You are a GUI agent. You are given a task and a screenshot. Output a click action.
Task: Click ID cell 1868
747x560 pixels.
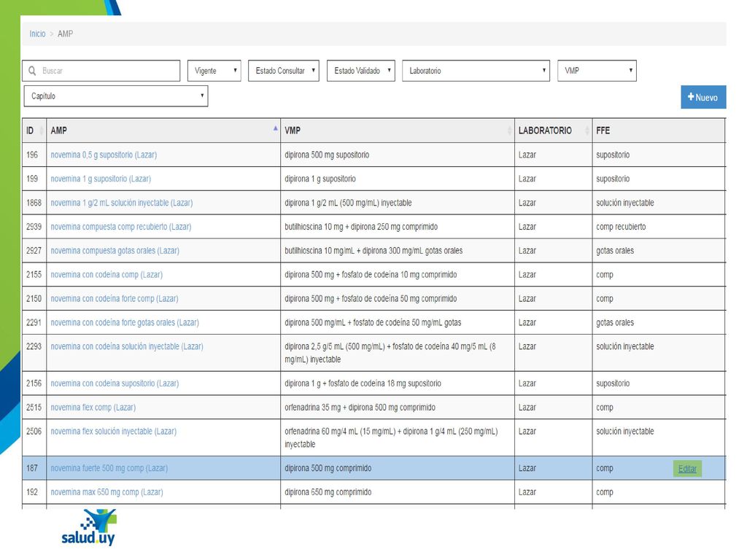(x=34, y=203)
